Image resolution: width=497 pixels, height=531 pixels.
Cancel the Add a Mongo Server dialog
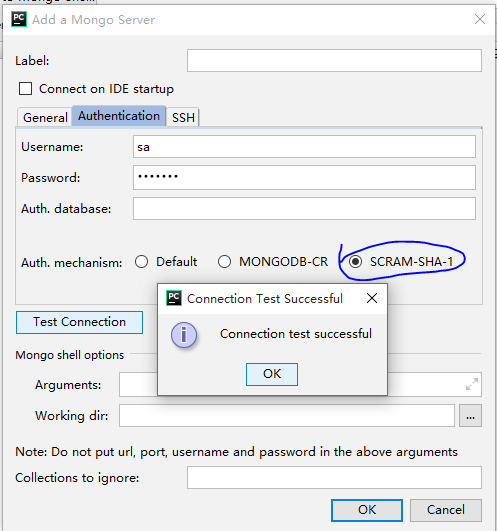(x=446, y=510)
